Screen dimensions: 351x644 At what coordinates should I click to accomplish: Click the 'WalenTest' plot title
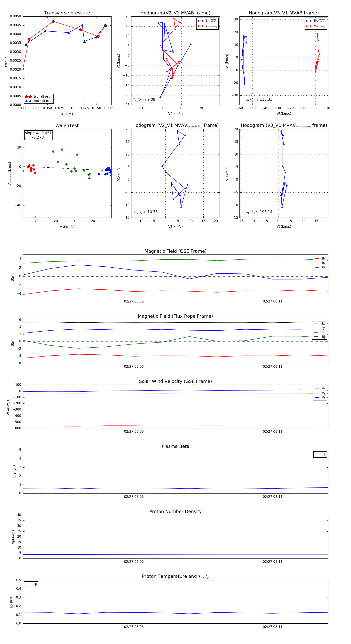pyautogui.click(x=67, y=125)
